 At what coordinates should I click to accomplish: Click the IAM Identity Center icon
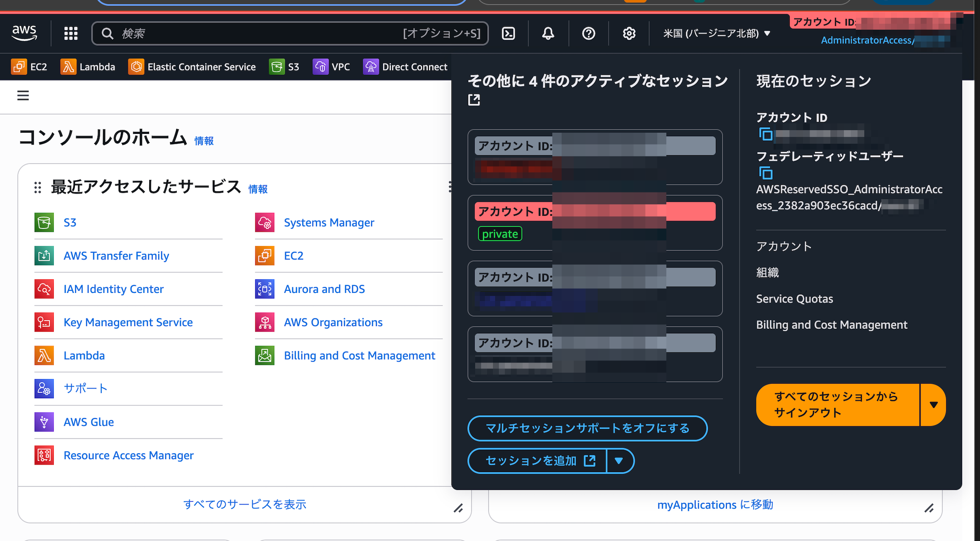pos(44,289)
